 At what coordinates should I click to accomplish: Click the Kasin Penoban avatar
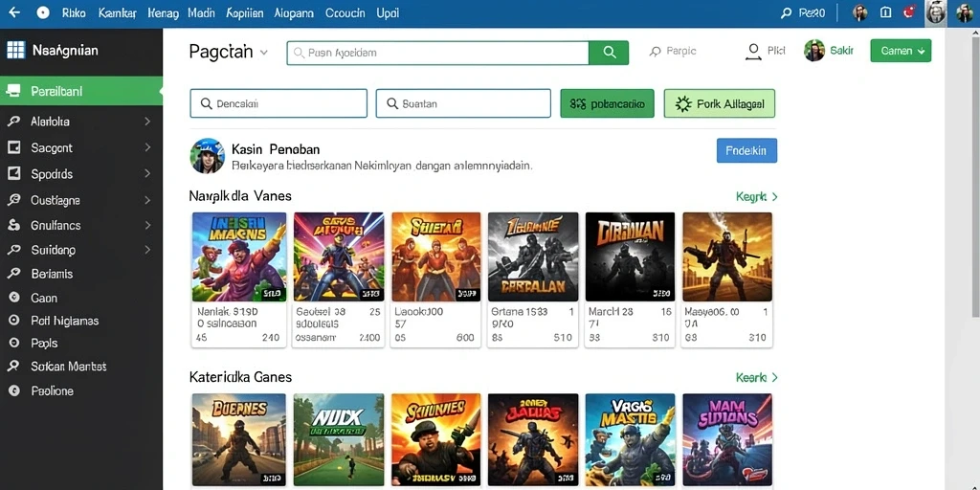(207, 156)
